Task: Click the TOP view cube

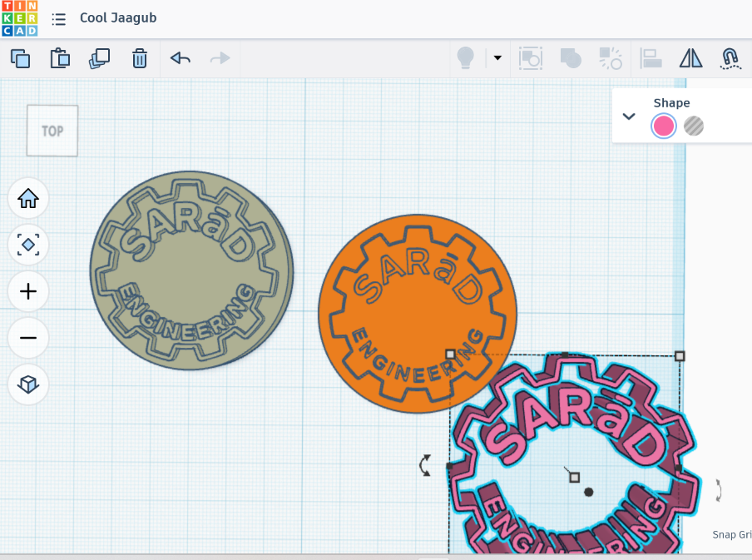Action: pyautogui.click(x=52, y=131)
